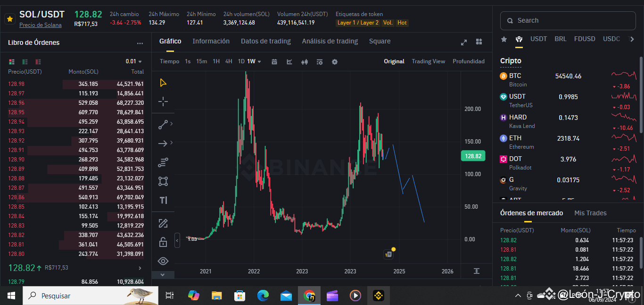Expand trend line tool options chevron
The image size is (644, 305).
pos(171,124)
